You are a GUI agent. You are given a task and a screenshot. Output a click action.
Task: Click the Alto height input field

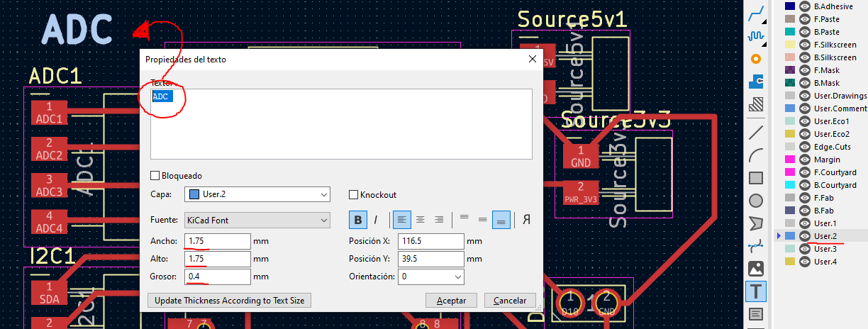pos(218,259)
